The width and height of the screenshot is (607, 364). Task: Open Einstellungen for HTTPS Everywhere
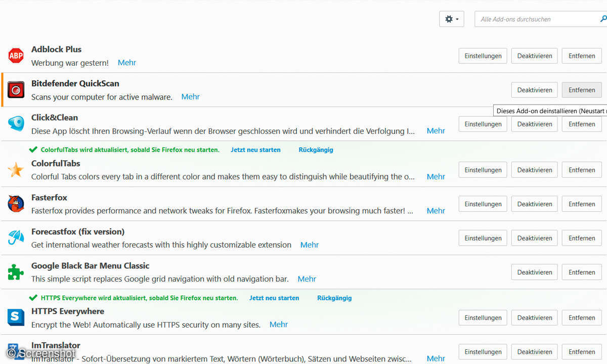coord(483,317)
